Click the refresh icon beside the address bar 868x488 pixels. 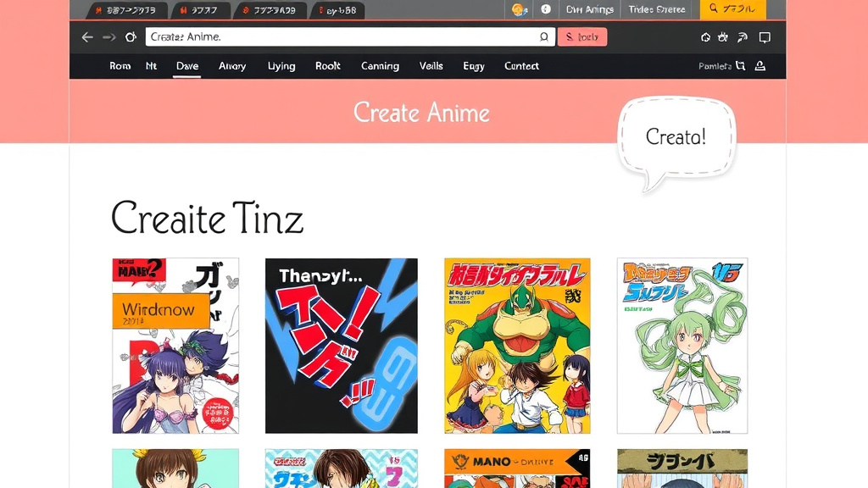(131, 36)
